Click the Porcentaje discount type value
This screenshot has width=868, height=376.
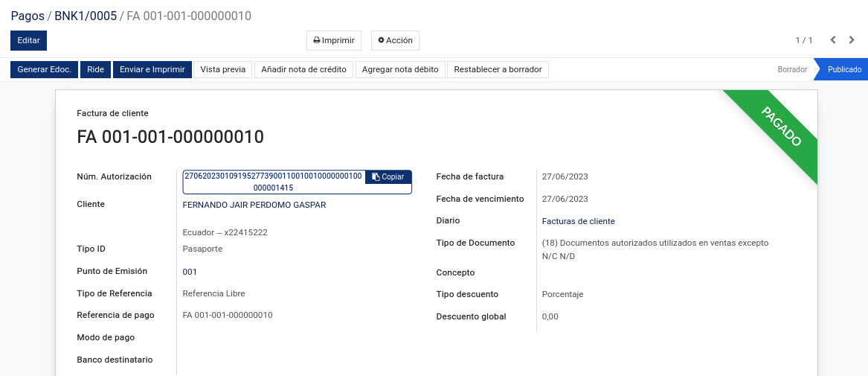tap(562, 295)
